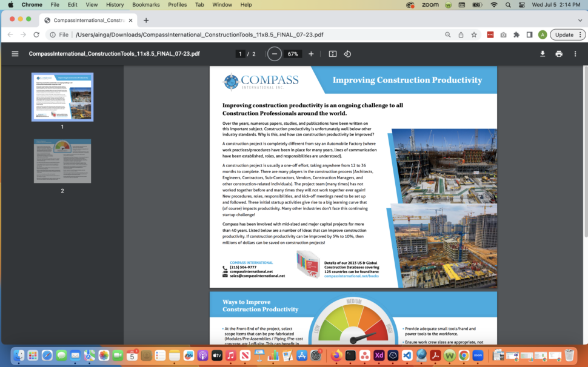Open the Chrome app menu
This screenshot has width=588, height=367.
click(x=32, y=5)
